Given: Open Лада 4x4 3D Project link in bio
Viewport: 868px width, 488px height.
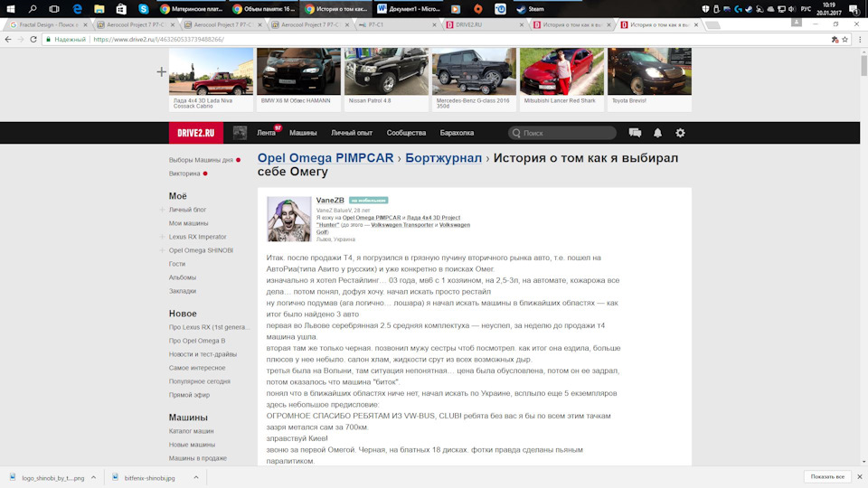Looking at the screenshot, I should (433, 218).
